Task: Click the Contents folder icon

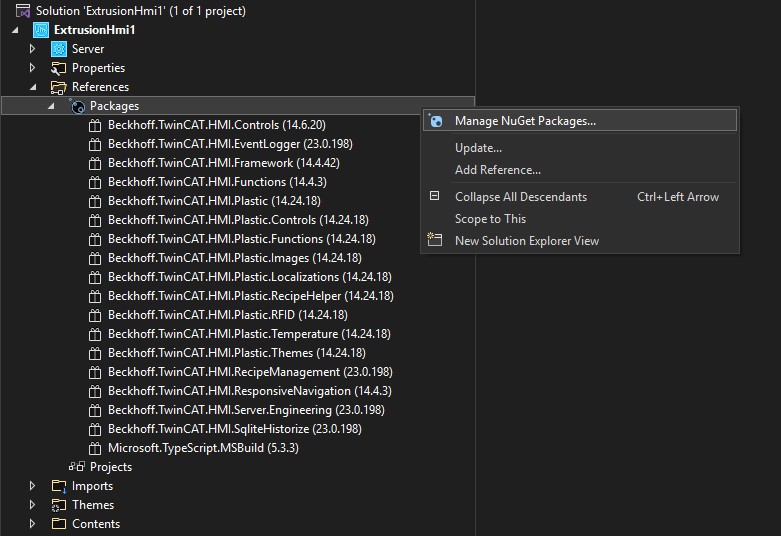Action: tap(59, 524)
